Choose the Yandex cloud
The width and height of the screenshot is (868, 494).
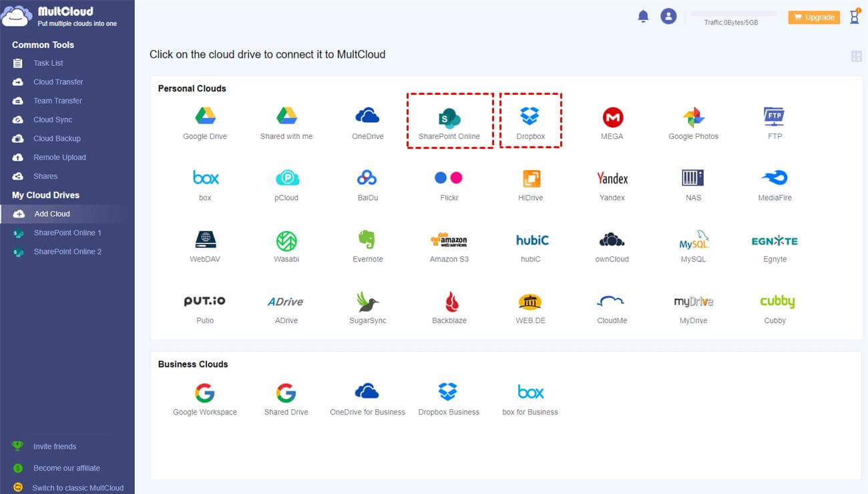(612, 184)
